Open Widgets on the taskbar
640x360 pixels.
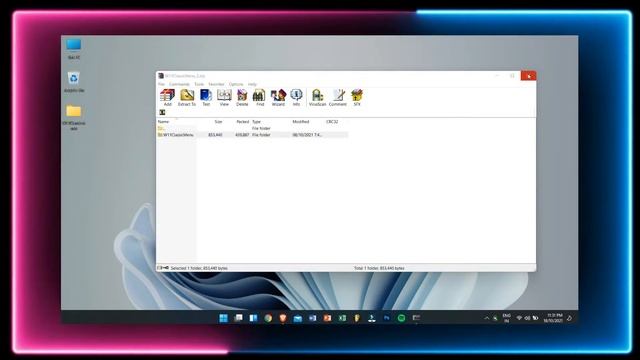[x=253, y=318]
